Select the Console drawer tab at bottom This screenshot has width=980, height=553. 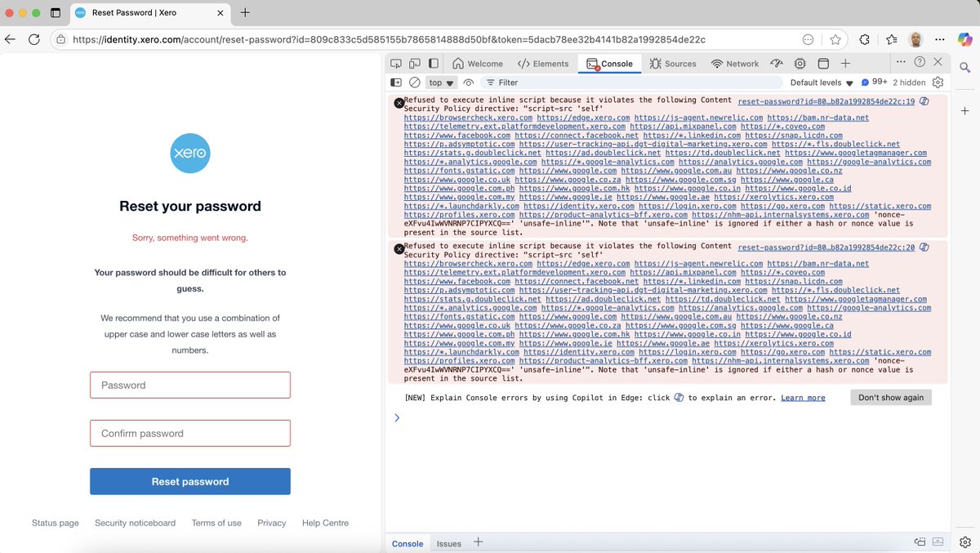click(408, 543)
